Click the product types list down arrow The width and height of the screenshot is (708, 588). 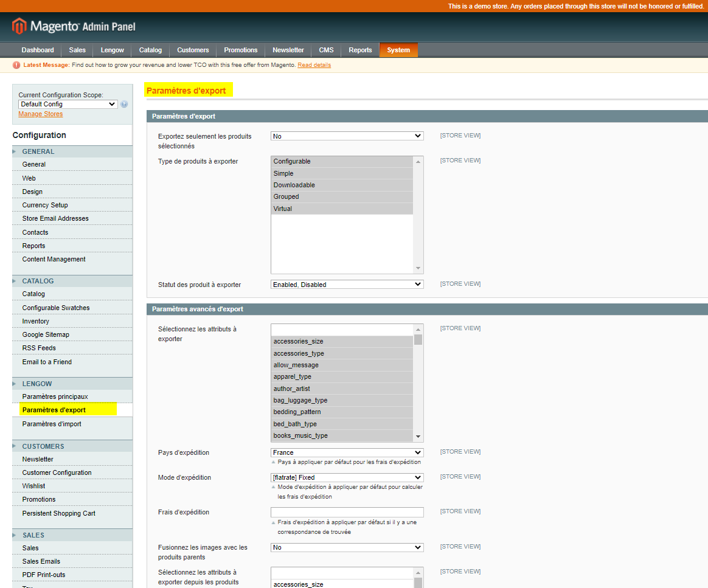418,269
